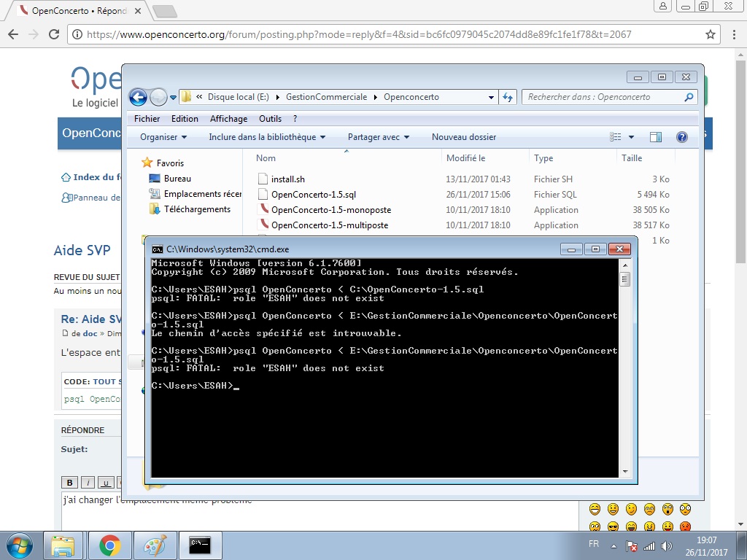
Task: Click the volume speaker tray icon
Action: click(667, 546)
